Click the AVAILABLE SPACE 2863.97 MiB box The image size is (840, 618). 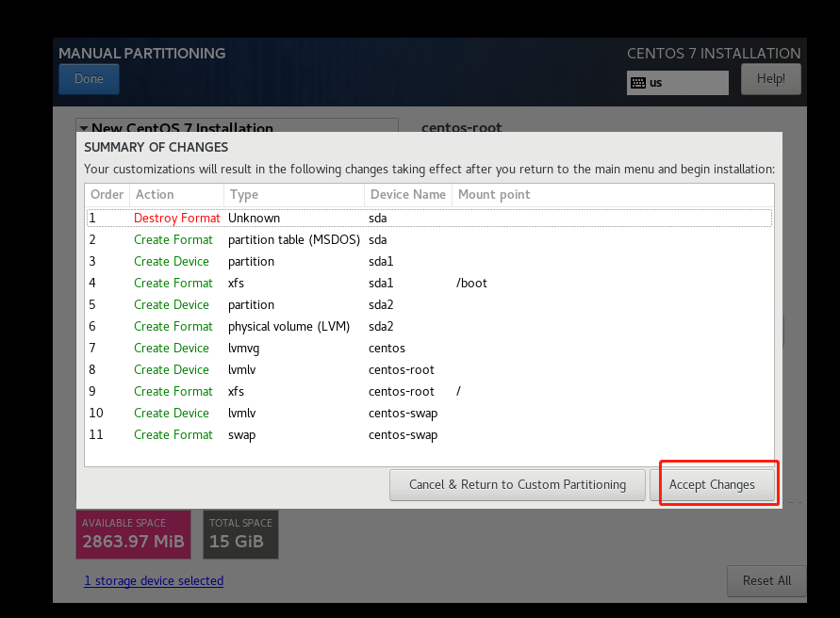[133, 534]
